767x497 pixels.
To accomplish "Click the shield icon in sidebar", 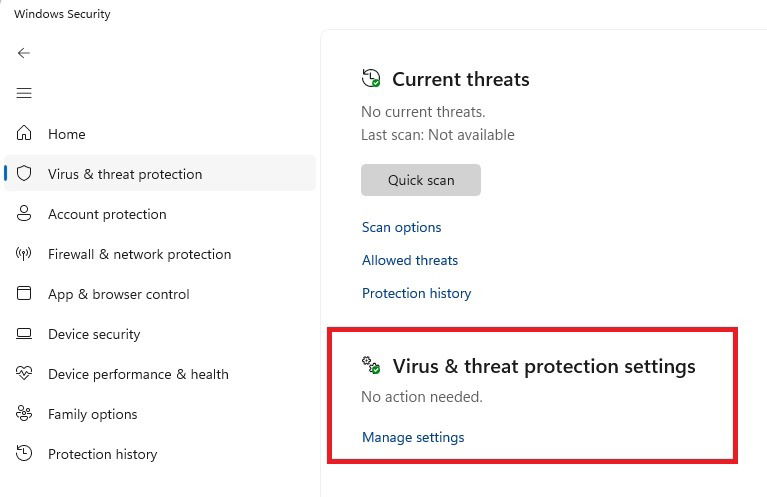I will click(23, 173).
